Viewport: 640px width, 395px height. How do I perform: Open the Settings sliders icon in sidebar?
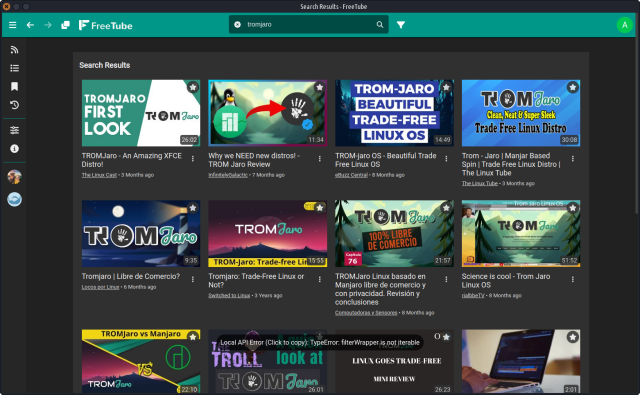[14, 130]
